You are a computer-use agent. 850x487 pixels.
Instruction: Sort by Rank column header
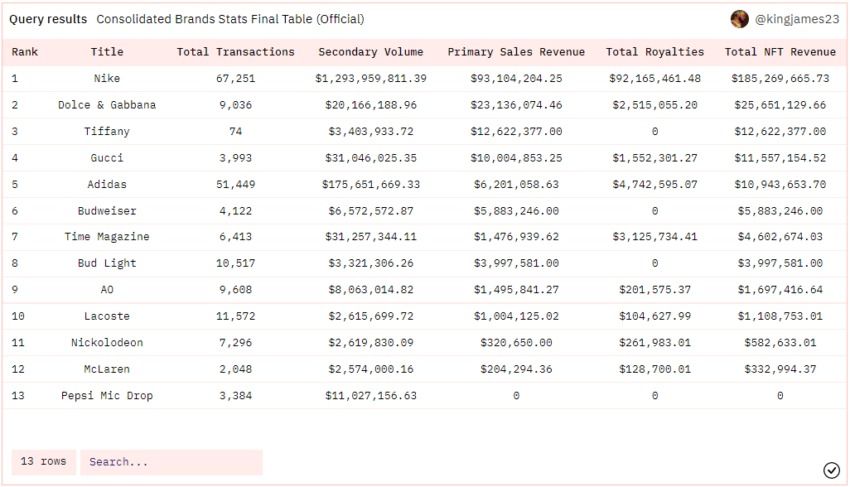point(25,52)
